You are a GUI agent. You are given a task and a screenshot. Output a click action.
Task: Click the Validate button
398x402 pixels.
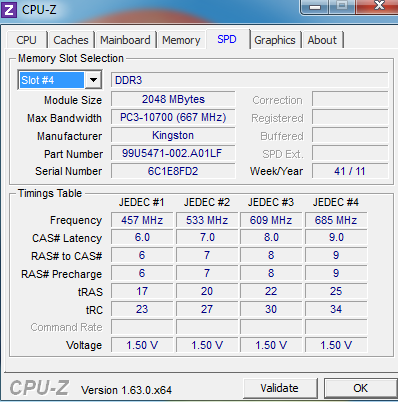point(279,388)
